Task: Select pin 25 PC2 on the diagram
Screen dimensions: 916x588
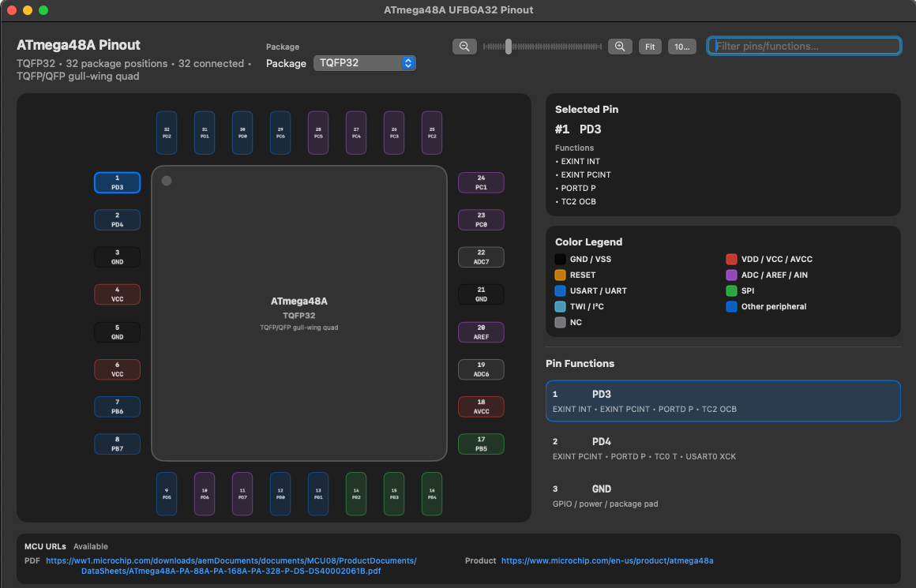Action: click(x=432, y=133)
